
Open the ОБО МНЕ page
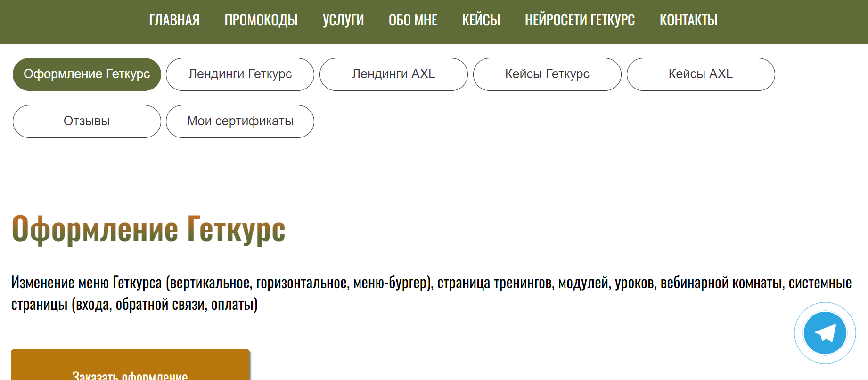click(413, 20)
